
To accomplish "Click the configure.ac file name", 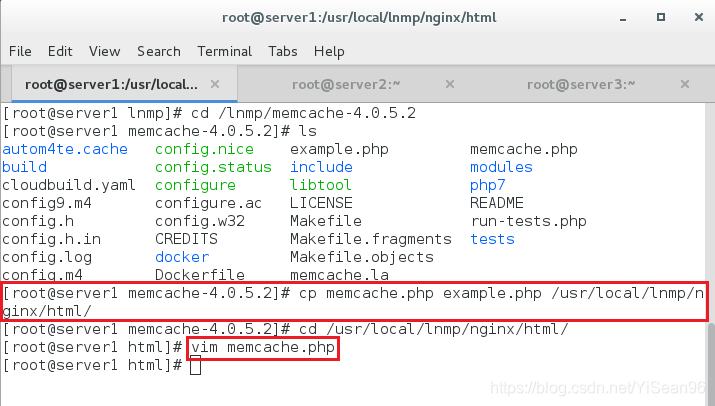I will click(208, 203).
